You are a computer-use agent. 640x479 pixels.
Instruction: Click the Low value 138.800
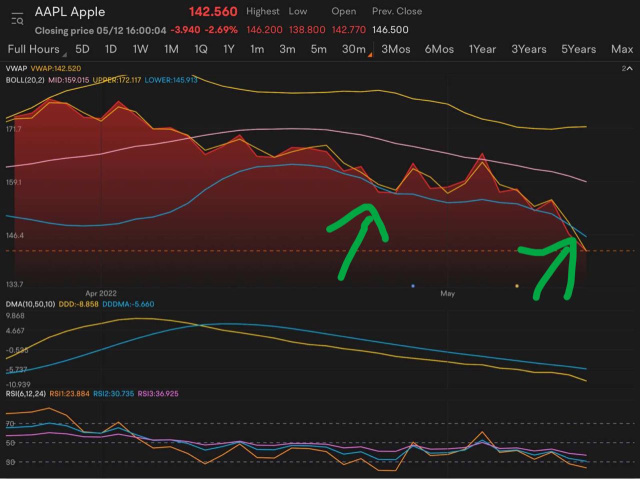pos(307,30)
